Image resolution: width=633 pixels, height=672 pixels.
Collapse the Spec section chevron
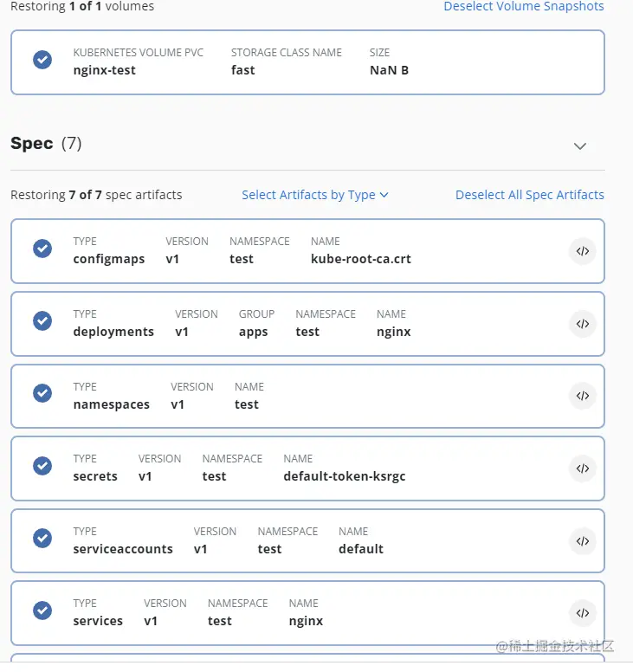[x=580, y=146]
